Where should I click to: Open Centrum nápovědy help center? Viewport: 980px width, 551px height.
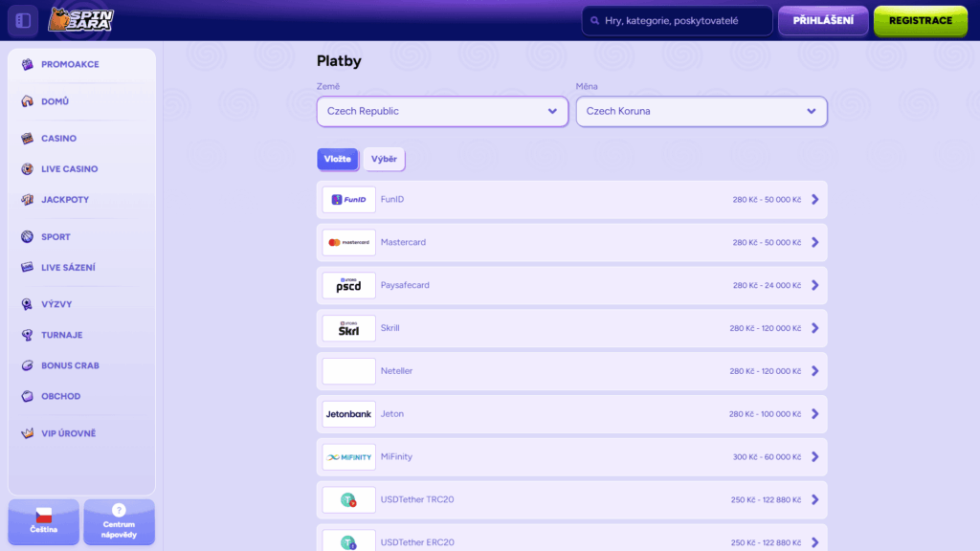click(x=119, y=521)
